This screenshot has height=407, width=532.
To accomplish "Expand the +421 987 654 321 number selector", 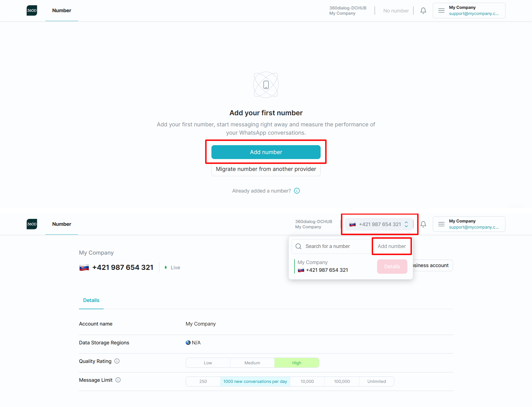I will tap(379, 224).
